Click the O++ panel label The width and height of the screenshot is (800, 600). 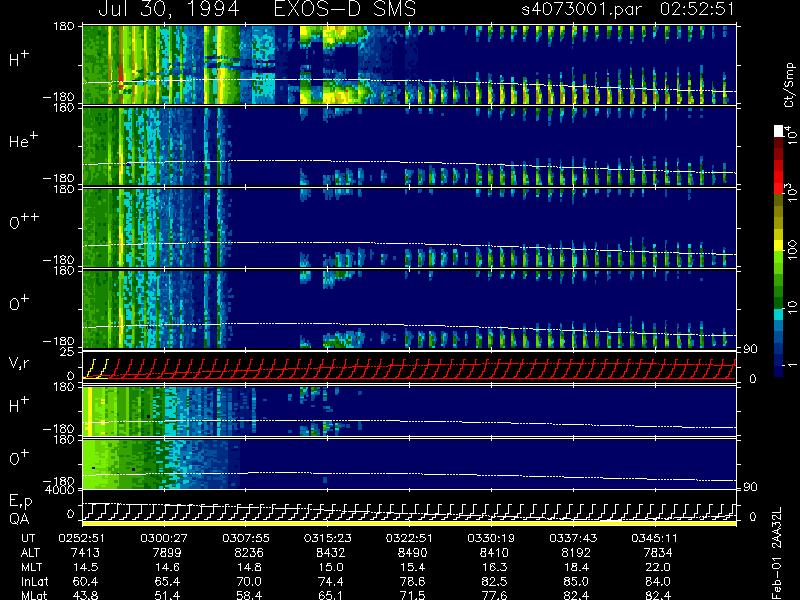pyautogui.click(x=24, y=221)
